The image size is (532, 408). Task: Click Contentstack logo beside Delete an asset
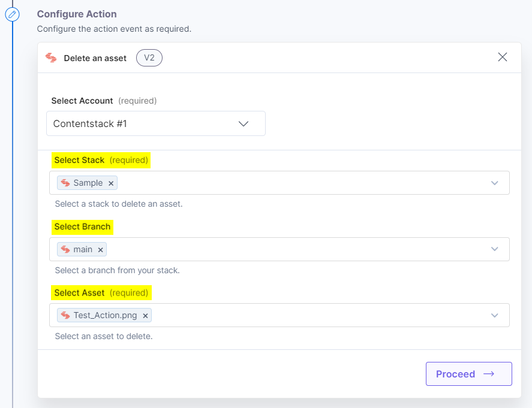(51, 58)
